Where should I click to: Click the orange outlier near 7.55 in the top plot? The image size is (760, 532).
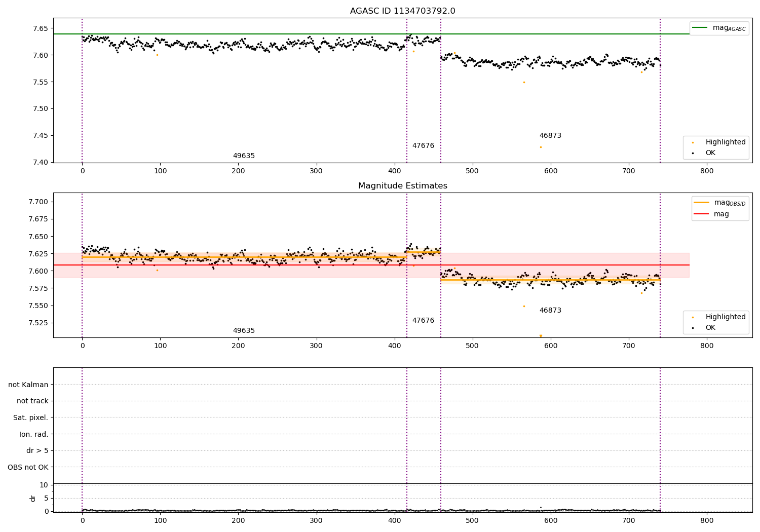[x=524, y=82]
